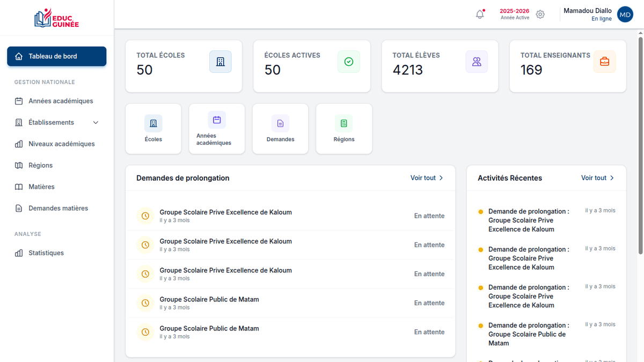Screen dimensions: 644x362
Task: Open Années académiques in the sidebar
Action: click(57, 101)
